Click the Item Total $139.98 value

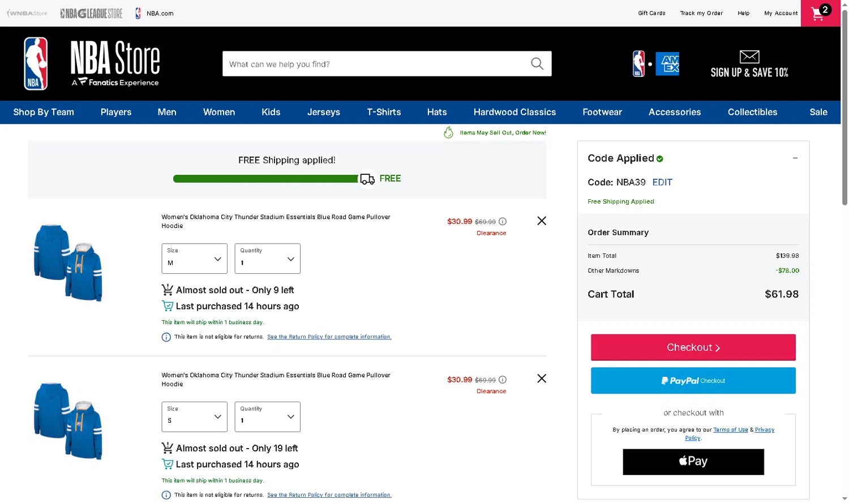pos(787,256)
